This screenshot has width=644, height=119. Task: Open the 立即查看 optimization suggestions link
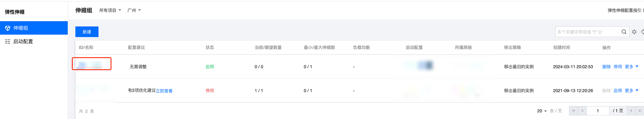click(164, 91)
